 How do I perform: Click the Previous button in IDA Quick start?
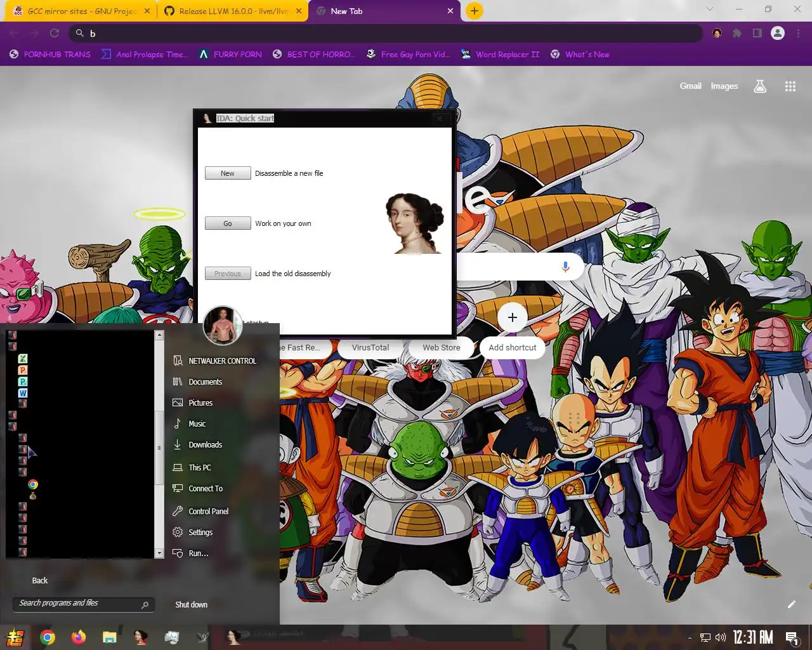coord(228,274)
